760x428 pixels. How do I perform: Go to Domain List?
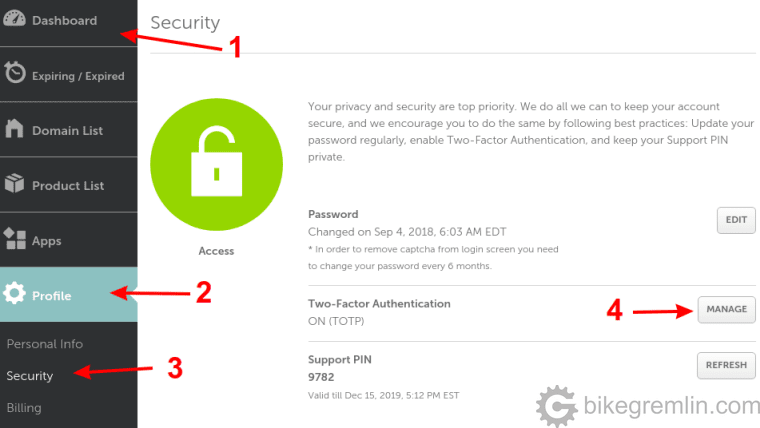(x=69, y=129)
